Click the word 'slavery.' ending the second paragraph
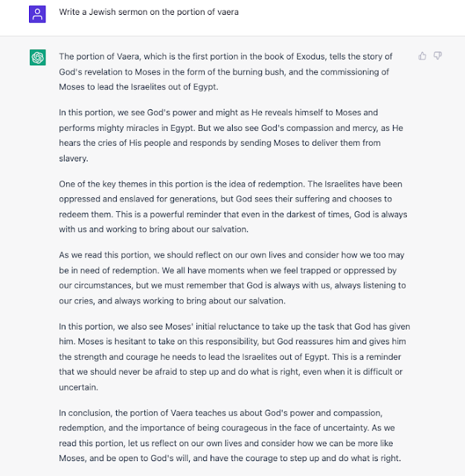 [74, 158]
